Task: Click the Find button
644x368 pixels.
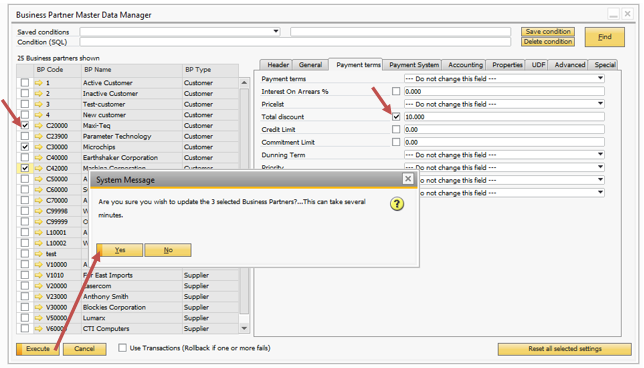Action: (x=605, y=37)
